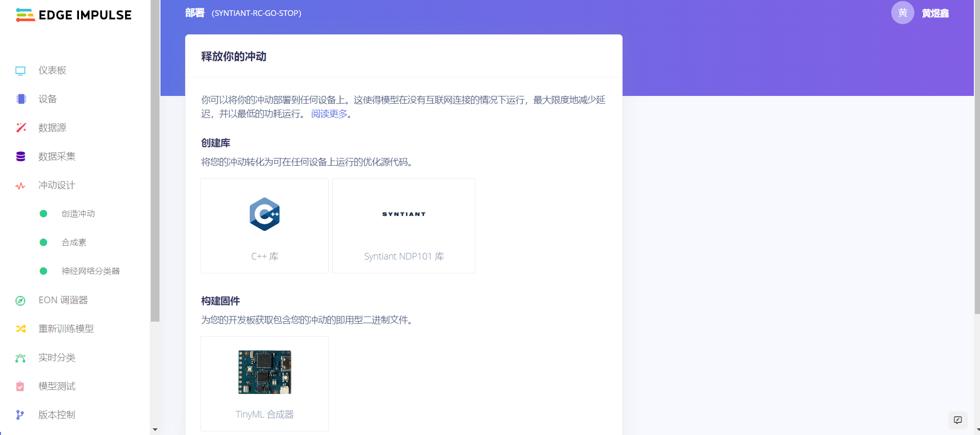Click the data acquisition database icon
980x435 pixels.
point(21,156)
